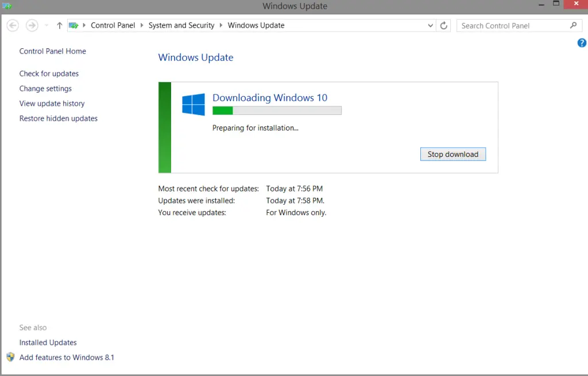Click the Downloading Windows 10 progress bar

coord(277,110)
